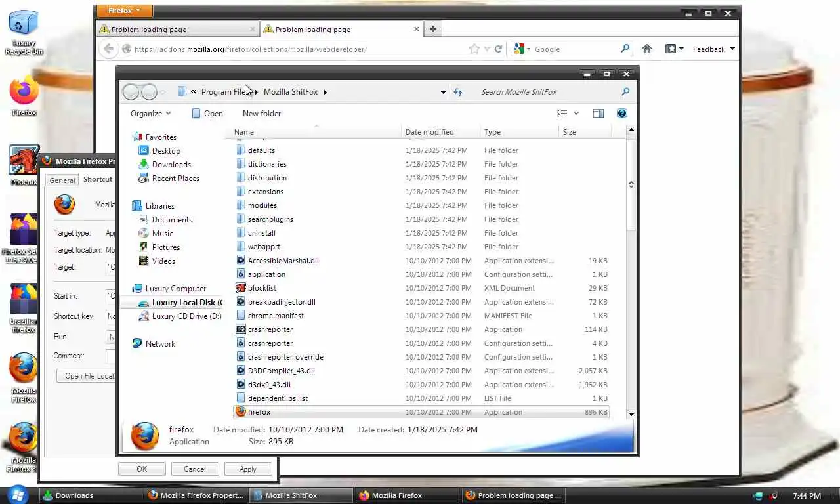Image resolution: width=840 pixels, height=504 pixels.
Task: Open a new tab with the plus button
Action: point(432,29)
